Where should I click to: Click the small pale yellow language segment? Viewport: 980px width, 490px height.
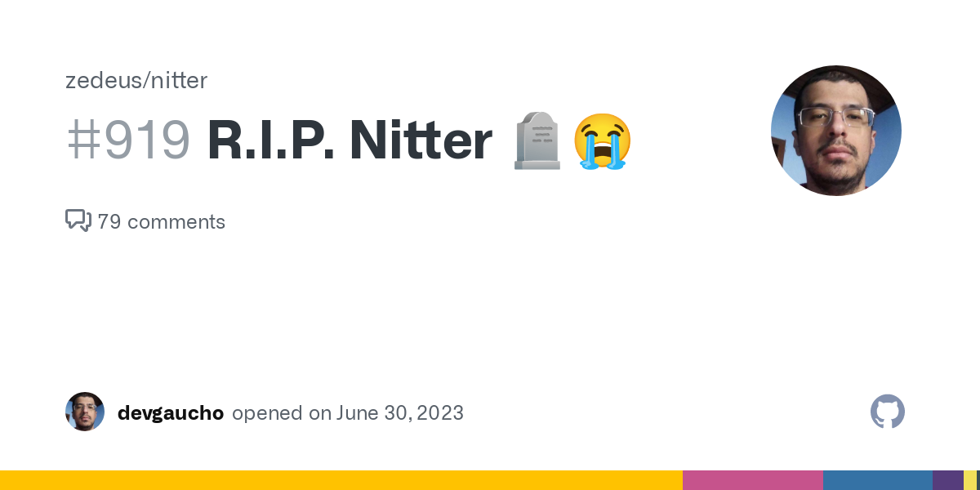(x=969, y=480)
